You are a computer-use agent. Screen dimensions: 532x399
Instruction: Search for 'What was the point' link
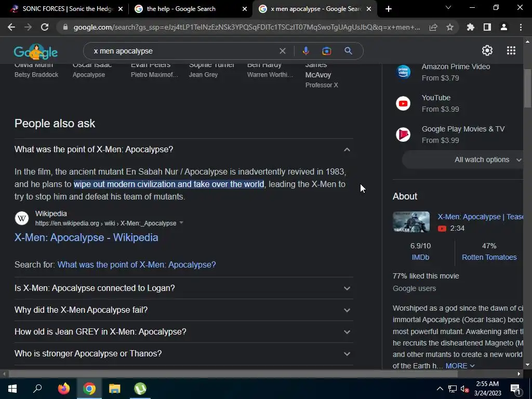(x=137, y=264)
